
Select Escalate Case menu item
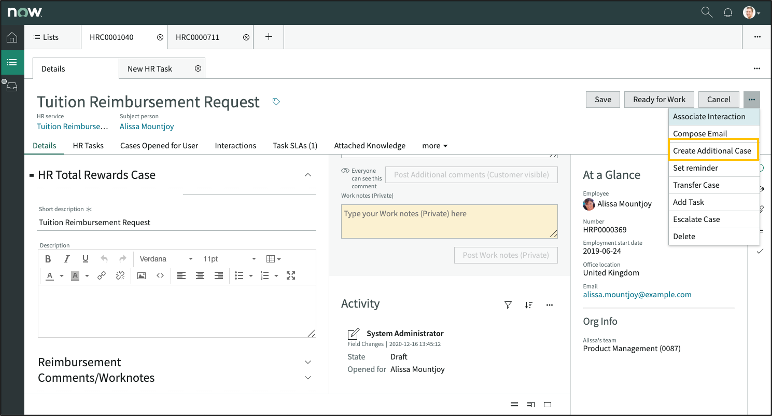(714, 219)
